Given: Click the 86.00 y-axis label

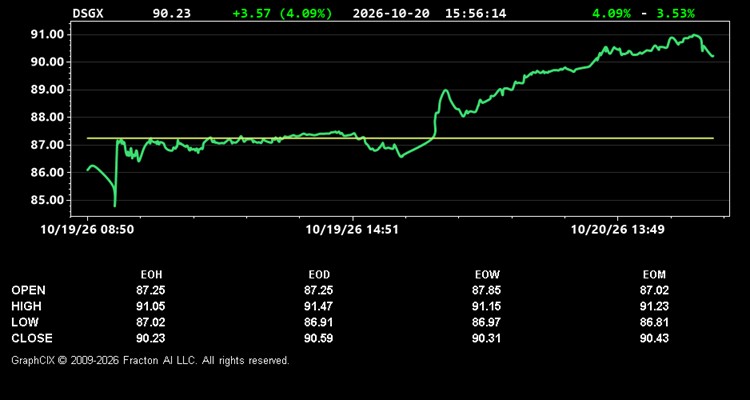Looking at the screenshot, I should pos(47,173).
